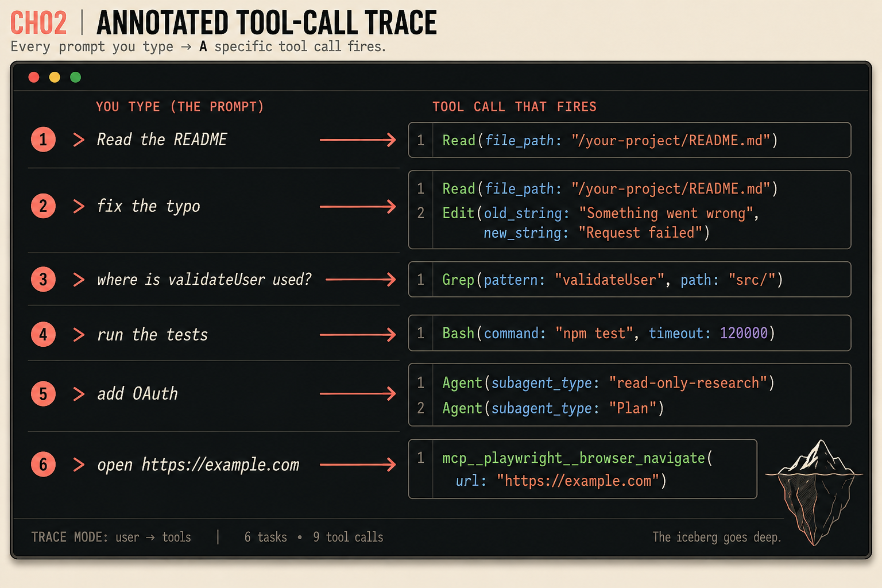Select the "where is validateUser used?" prompt
The image size is (882, 588).
click(x=204, y=280)
